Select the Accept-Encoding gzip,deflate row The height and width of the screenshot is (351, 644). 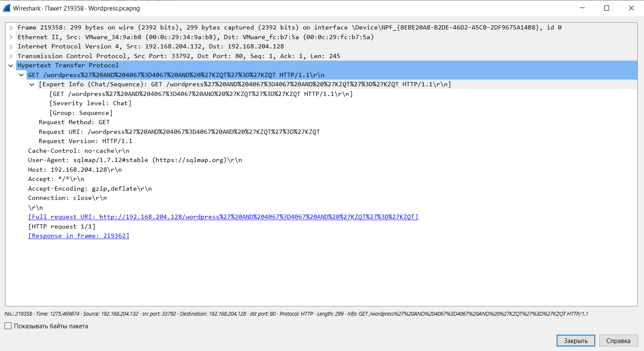90,189
